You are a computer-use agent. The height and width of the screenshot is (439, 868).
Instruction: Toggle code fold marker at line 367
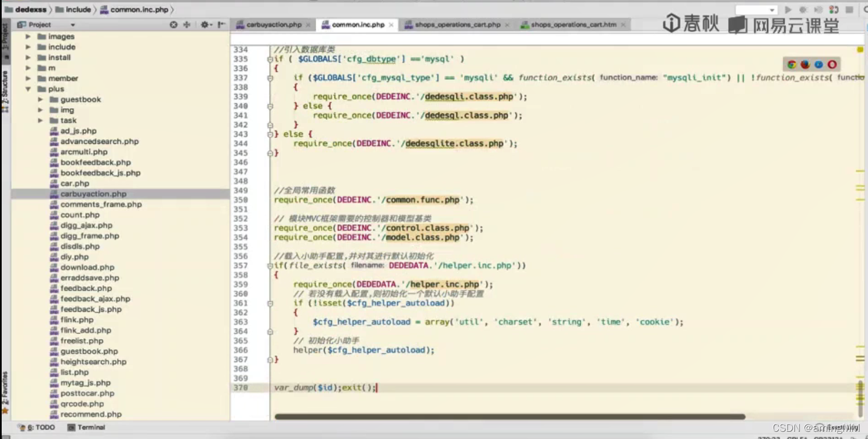[x=270, y=360]
